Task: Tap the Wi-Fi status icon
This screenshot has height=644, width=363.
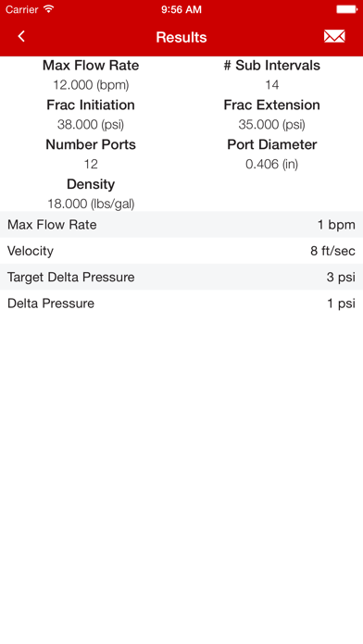Action: (x=49, y=9)
